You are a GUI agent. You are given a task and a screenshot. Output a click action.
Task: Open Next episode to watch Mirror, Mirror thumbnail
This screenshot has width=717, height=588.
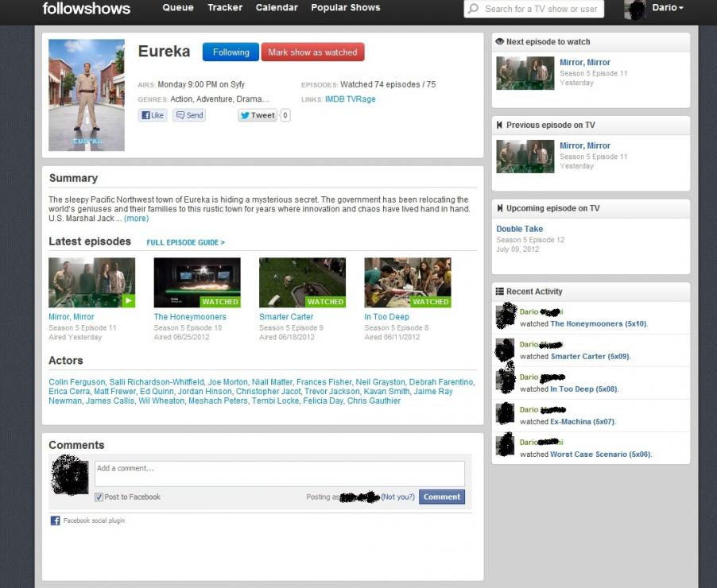pos(525,73)
